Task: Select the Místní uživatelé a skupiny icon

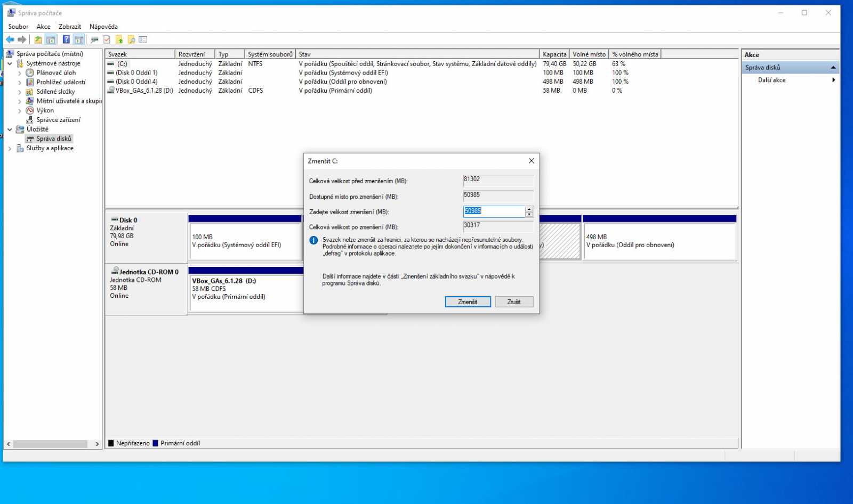Action: (x=30, y=101)
